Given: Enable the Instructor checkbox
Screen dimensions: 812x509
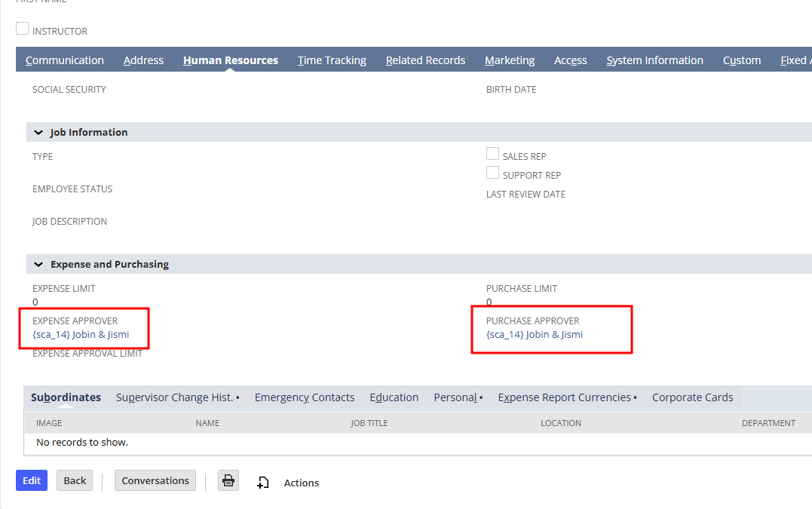Looking at the screenshot, I should pos(23,29).
